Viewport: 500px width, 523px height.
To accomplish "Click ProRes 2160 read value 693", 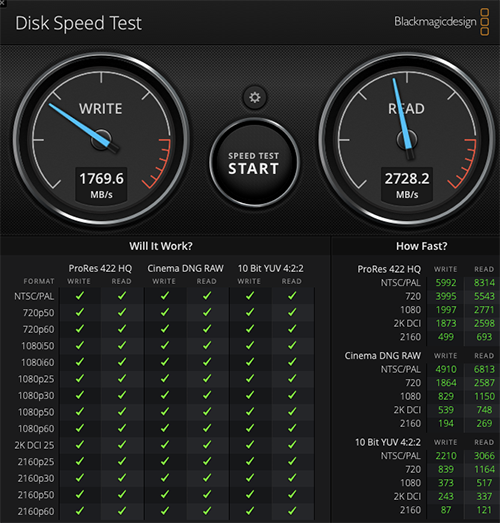I will (x=484, y=337).
